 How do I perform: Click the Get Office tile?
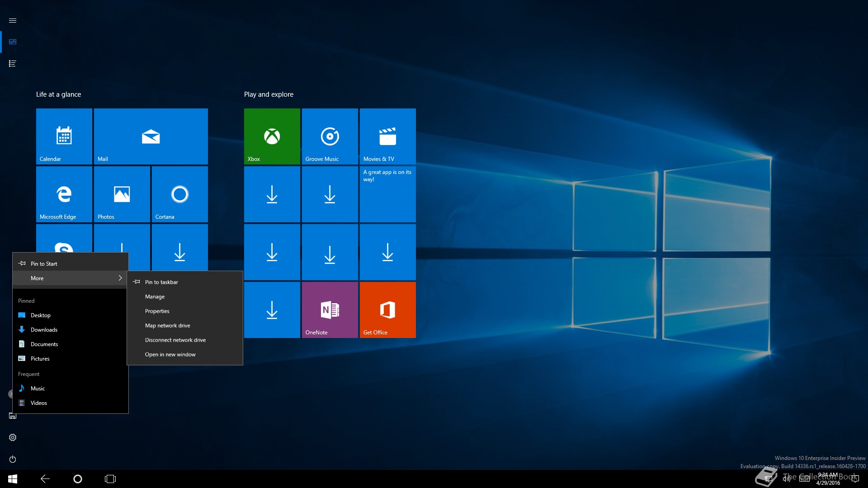coord(388,310)
